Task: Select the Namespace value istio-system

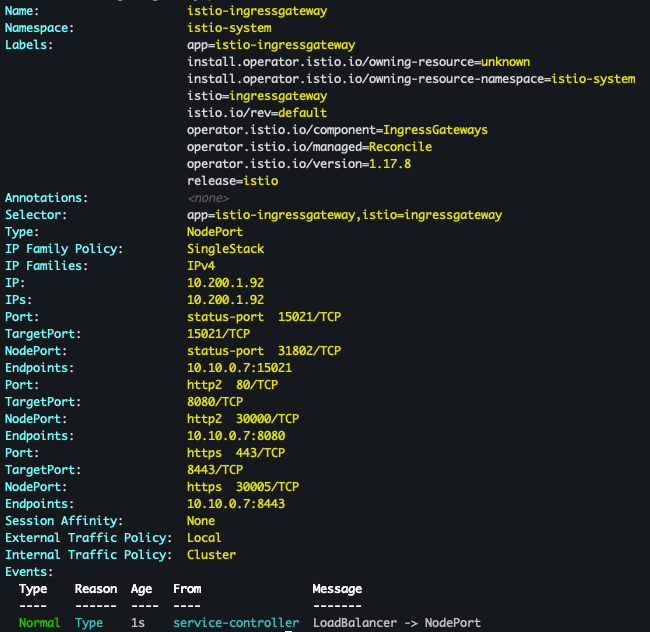Action: point(229,28)
